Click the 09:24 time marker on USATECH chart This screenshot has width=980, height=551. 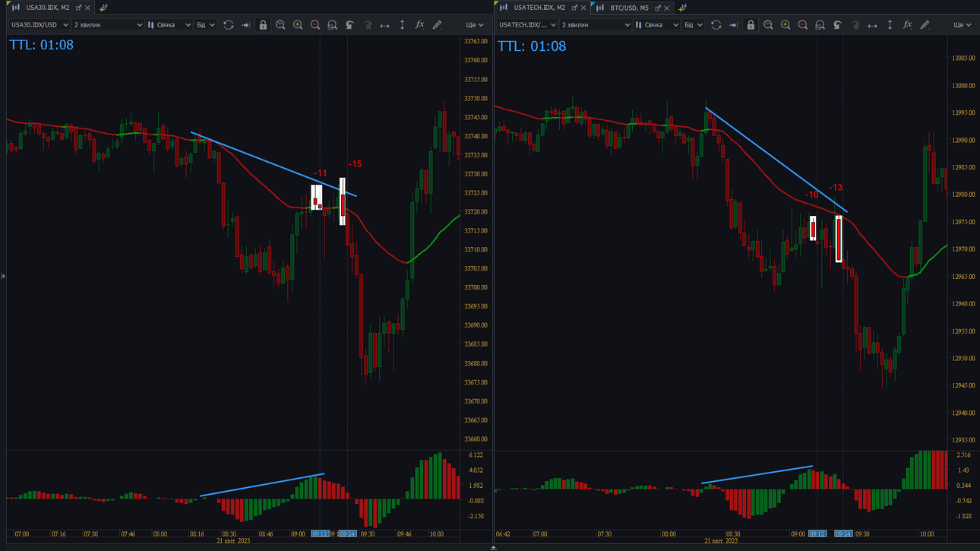tap(843, 534)
